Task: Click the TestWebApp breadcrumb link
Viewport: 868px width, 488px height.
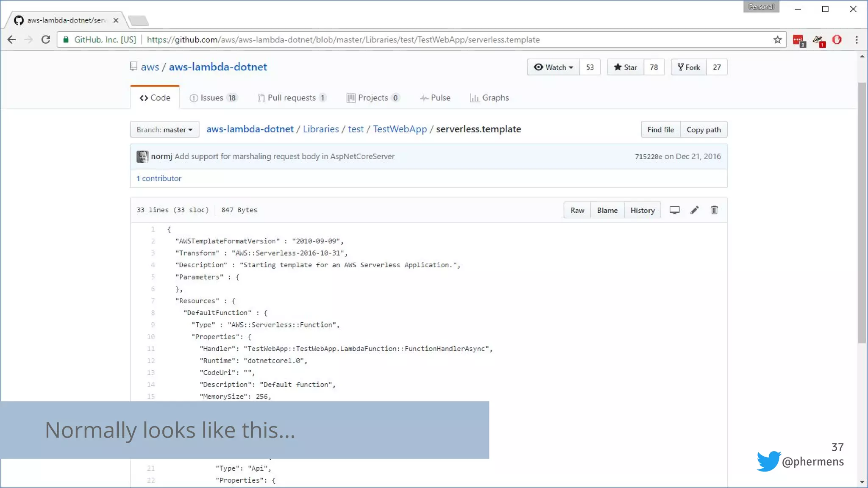Action: pos(400,129)
